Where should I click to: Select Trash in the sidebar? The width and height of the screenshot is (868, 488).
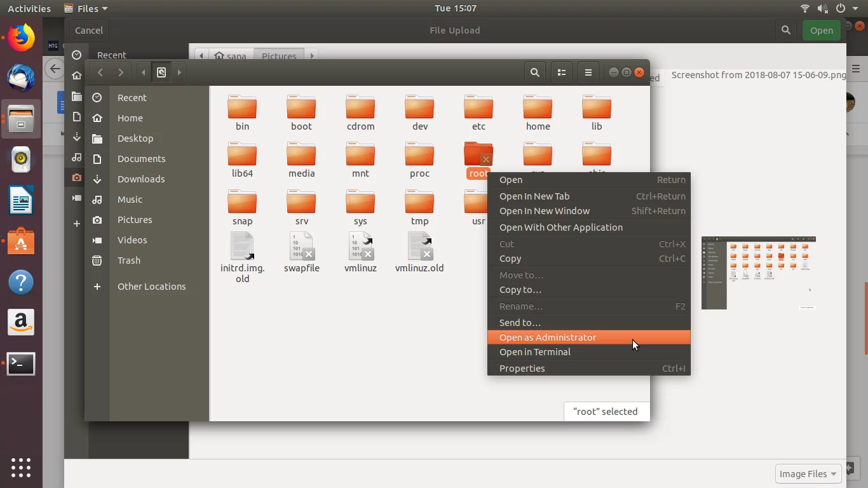(x=128, y=261)
